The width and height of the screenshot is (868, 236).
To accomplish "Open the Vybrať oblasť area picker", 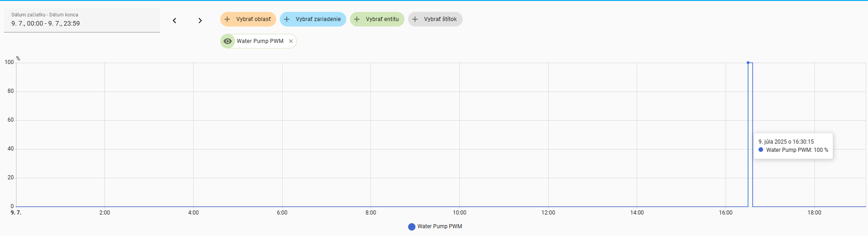I will tap(248, 19).
